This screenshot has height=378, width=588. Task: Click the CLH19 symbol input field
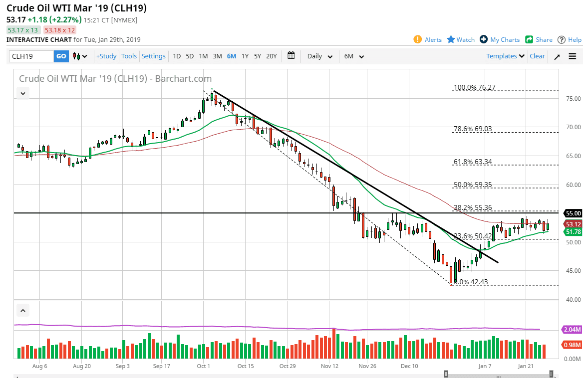coord(30,56)
